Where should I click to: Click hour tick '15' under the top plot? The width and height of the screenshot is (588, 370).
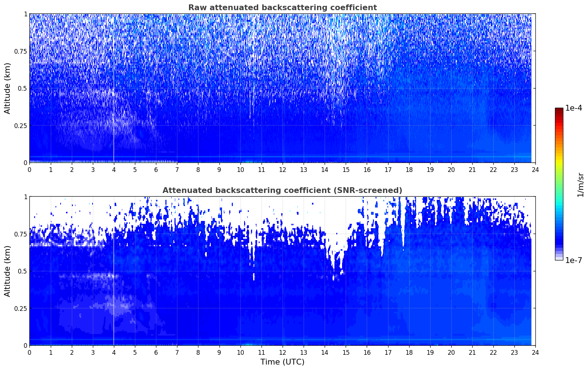(x=346, y=169)
